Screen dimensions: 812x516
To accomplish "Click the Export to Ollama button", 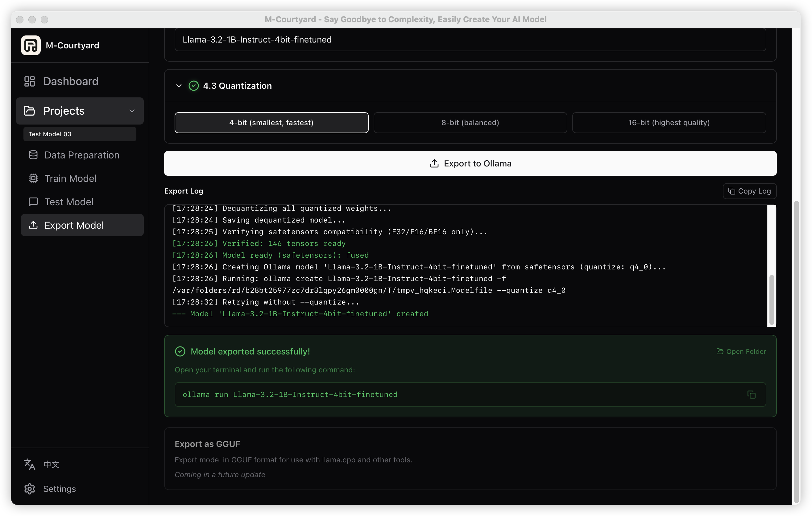I will pos(470,163).
